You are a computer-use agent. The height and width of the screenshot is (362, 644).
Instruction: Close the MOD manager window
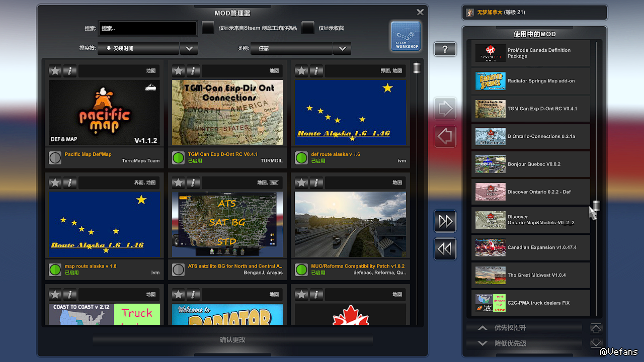pos(420,12)
